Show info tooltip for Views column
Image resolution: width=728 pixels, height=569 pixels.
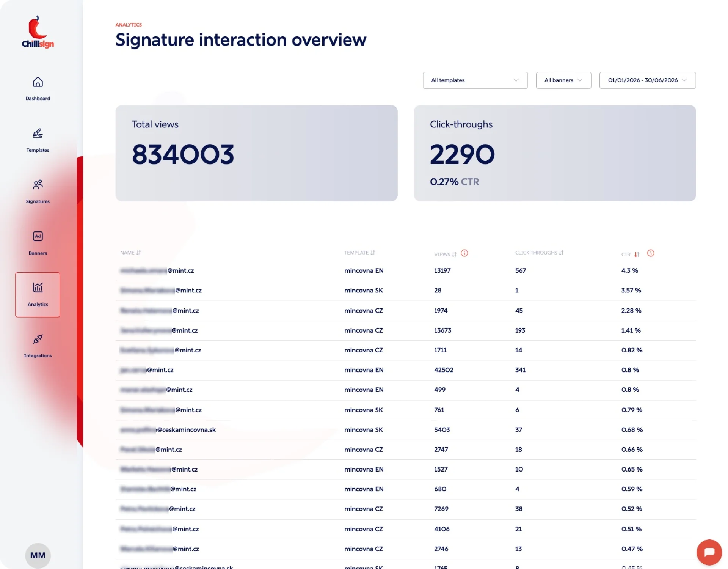464,253
